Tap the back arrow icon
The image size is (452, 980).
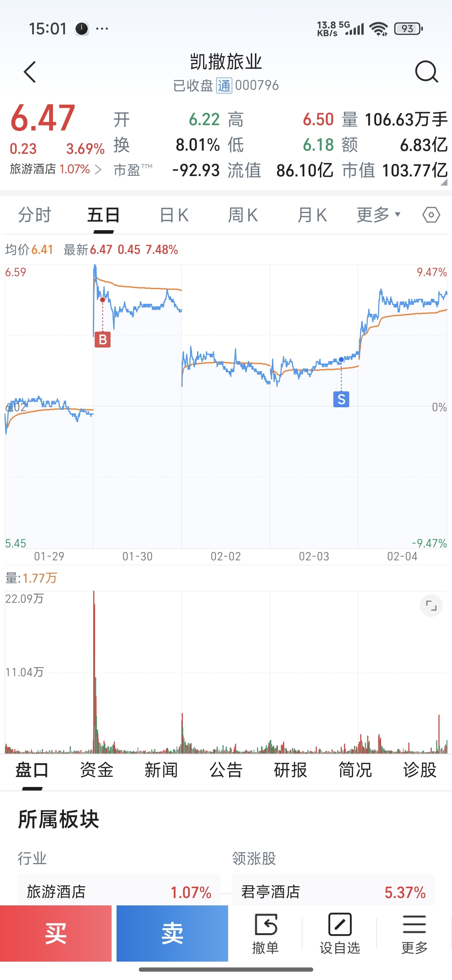[30, 71]
